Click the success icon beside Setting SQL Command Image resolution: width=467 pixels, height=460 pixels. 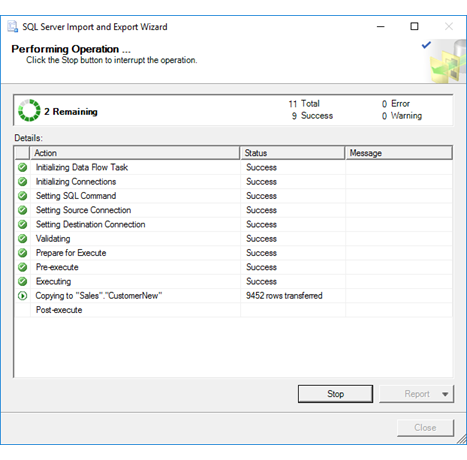pyautogui.click(x=22, y=196)
